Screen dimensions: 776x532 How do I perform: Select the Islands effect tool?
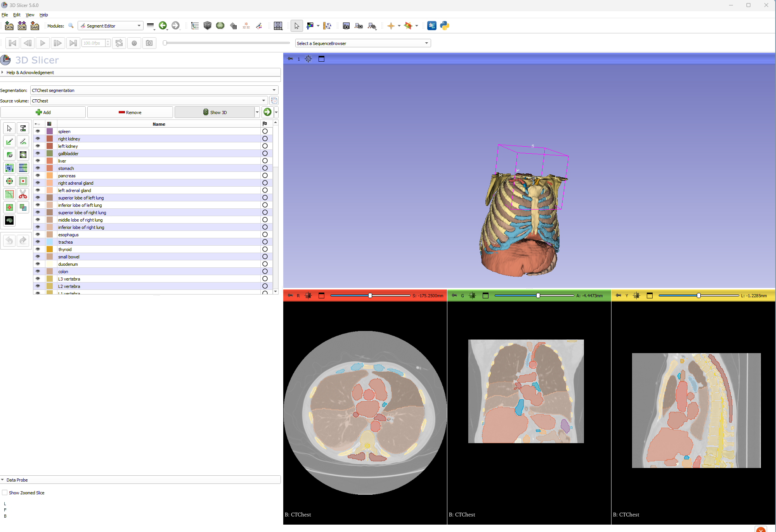pos(9,208)
